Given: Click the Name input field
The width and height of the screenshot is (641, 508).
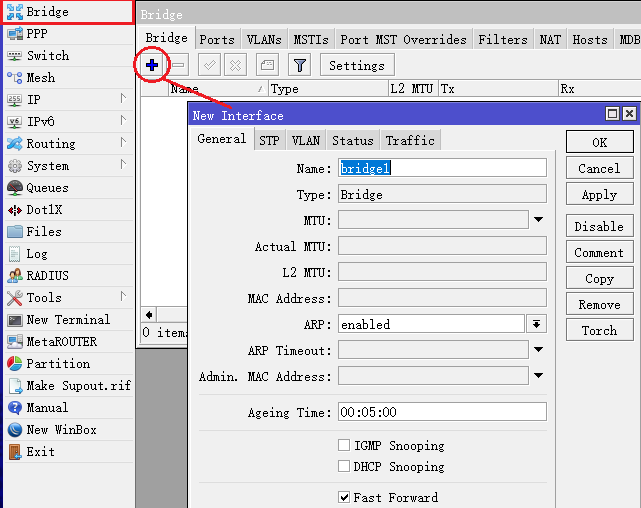Looking at the screenshot, I should point(443,168).
